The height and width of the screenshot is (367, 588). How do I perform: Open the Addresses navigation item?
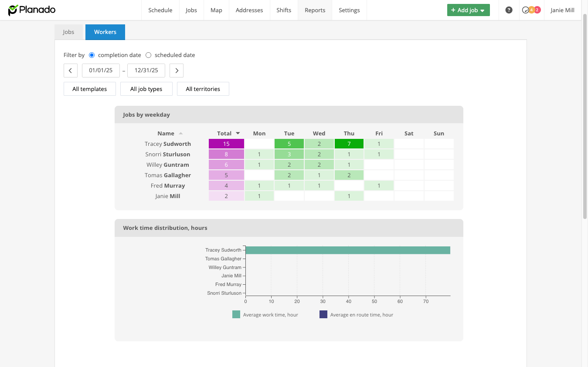click(x=249, y=10)
